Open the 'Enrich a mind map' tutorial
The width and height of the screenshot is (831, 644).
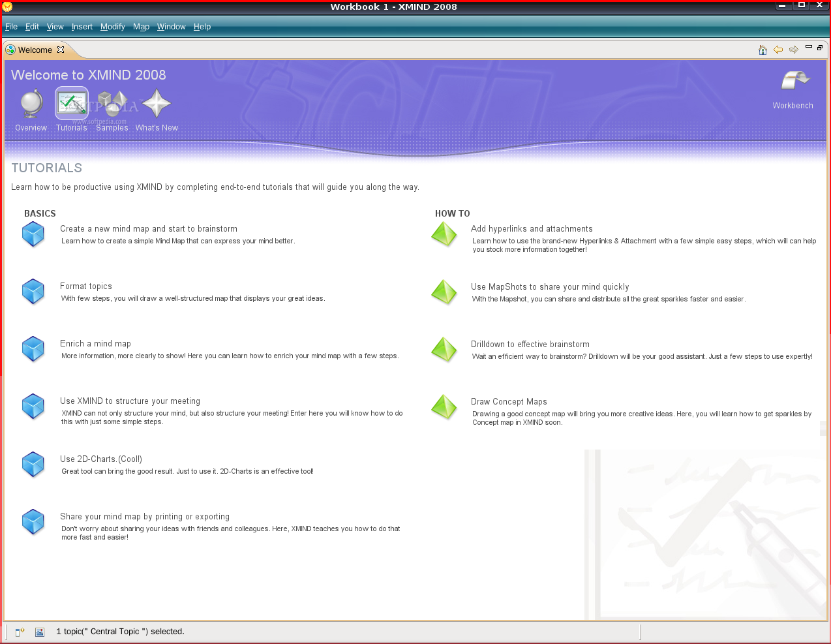[95, 344]
